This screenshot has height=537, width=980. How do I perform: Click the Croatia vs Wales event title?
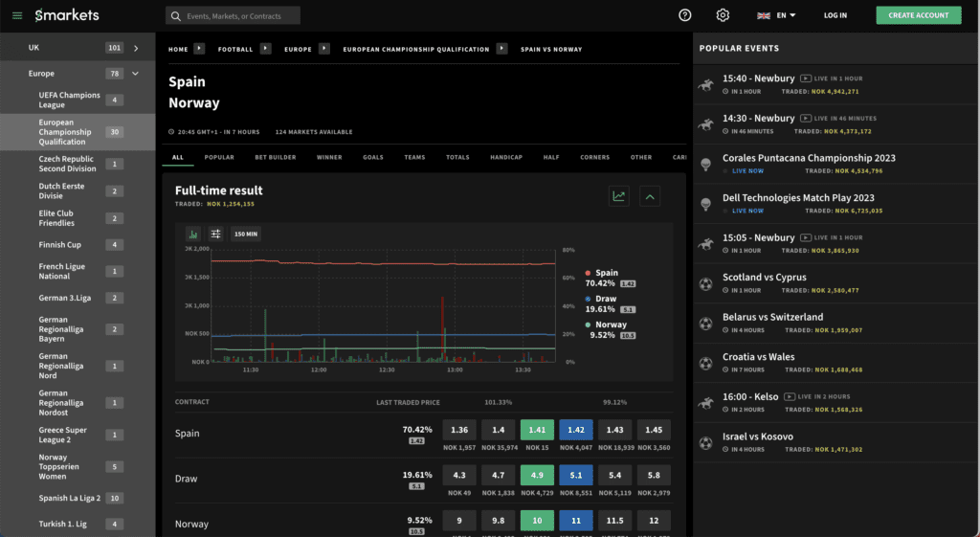pos(758,357)
